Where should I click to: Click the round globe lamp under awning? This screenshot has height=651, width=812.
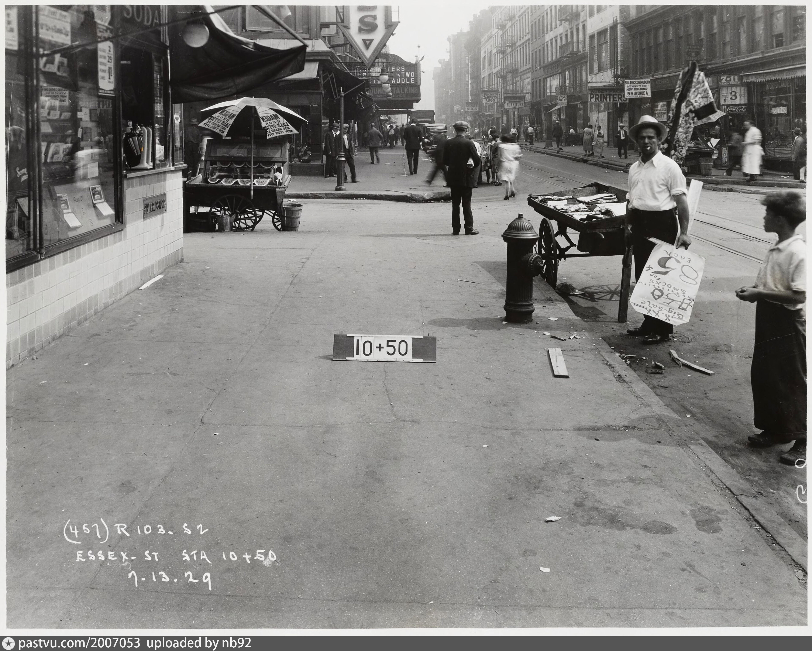pos(196,35)
